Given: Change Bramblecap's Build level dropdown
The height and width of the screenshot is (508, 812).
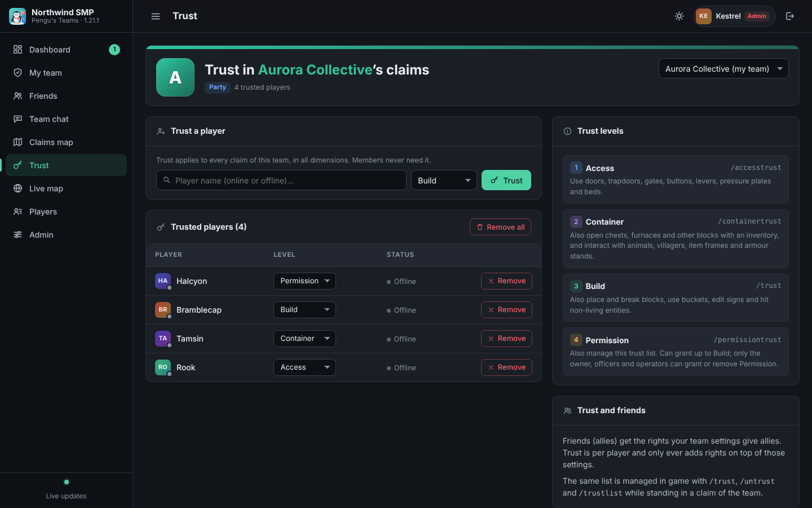Looking at the screenshot, I should [x=304, y=310].
